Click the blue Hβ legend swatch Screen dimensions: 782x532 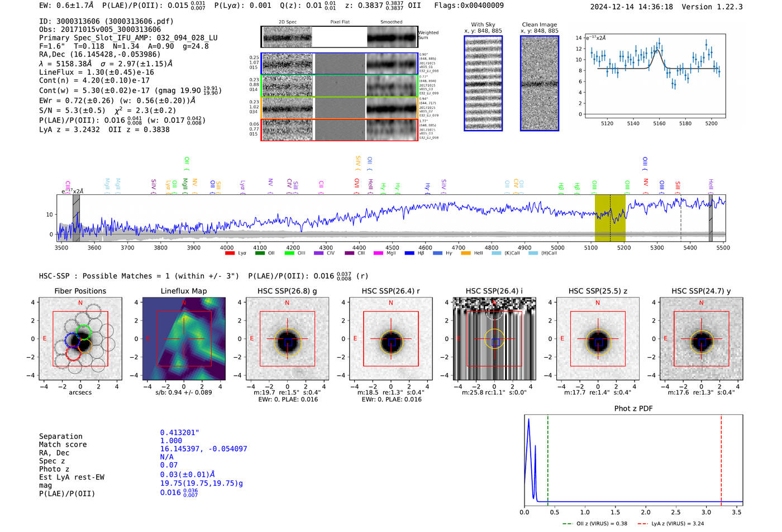coord(409,253)
